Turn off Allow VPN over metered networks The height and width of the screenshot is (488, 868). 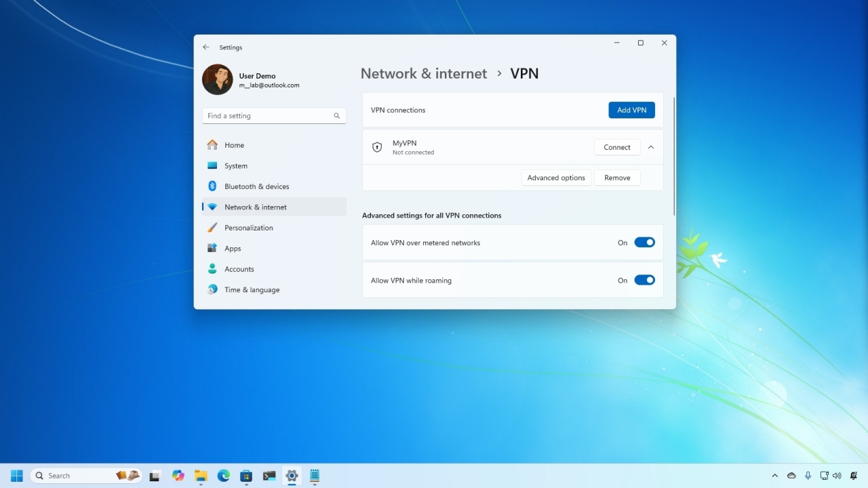pyautogui.click(x=644, y=242)
